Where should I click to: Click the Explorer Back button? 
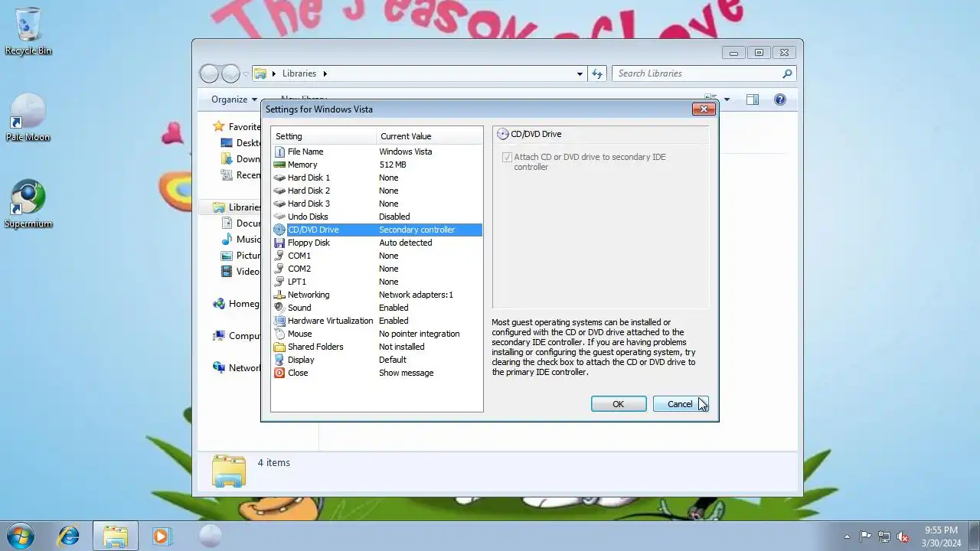[x=209, y=73]
